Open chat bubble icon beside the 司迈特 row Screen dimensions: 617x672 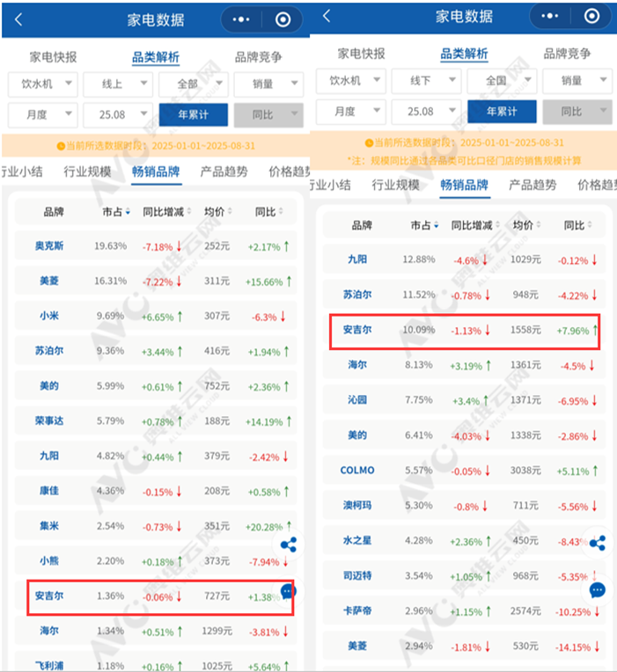pyautogui.click(x=598, y=589)
